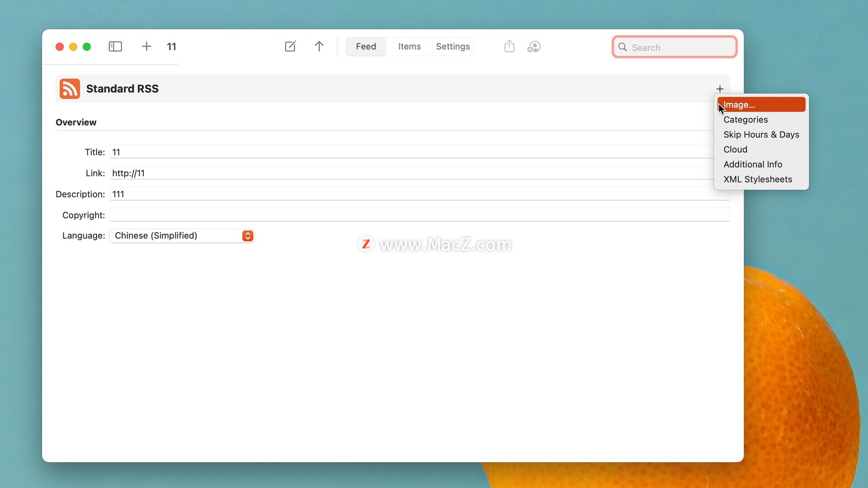Screen dimensions: 868x488
Task: Click the add collaborator icon
Action: click(x=534, y=47)
